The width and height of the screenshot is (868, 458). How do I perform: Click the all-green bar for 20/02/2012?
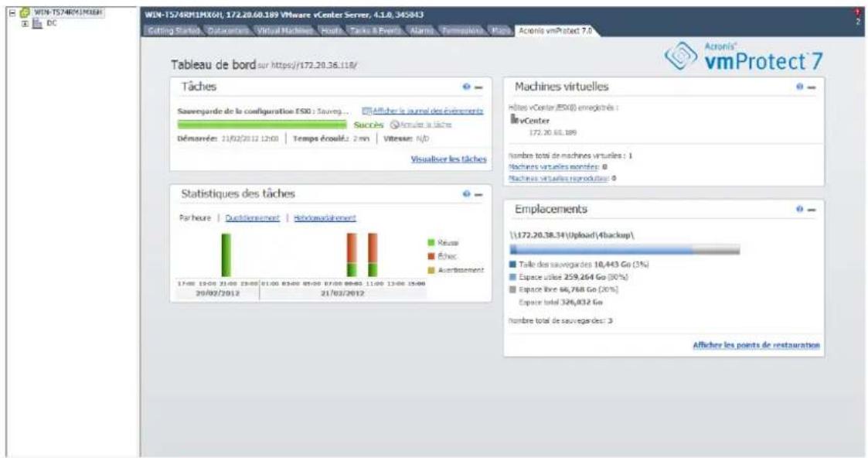[226, 255]
